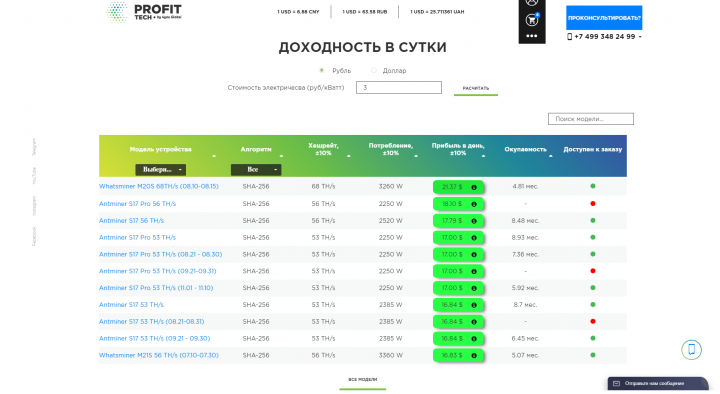
Task: Open Antminer S17 53 TH/s (08.21-08.31) link
Action: click(x=152, y=321)
